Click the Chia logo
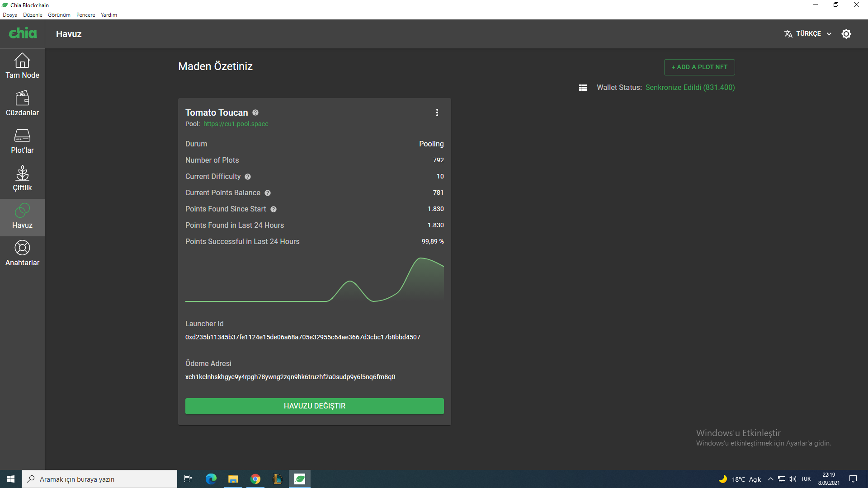Screen dimensions: 868x488 click(23, 33)
